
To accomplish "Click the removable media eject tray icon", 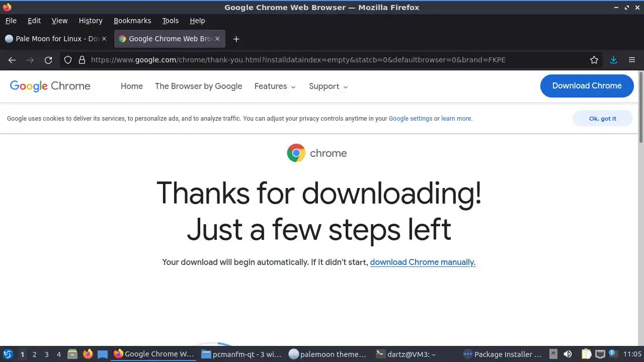I will (x=553, y=354).
